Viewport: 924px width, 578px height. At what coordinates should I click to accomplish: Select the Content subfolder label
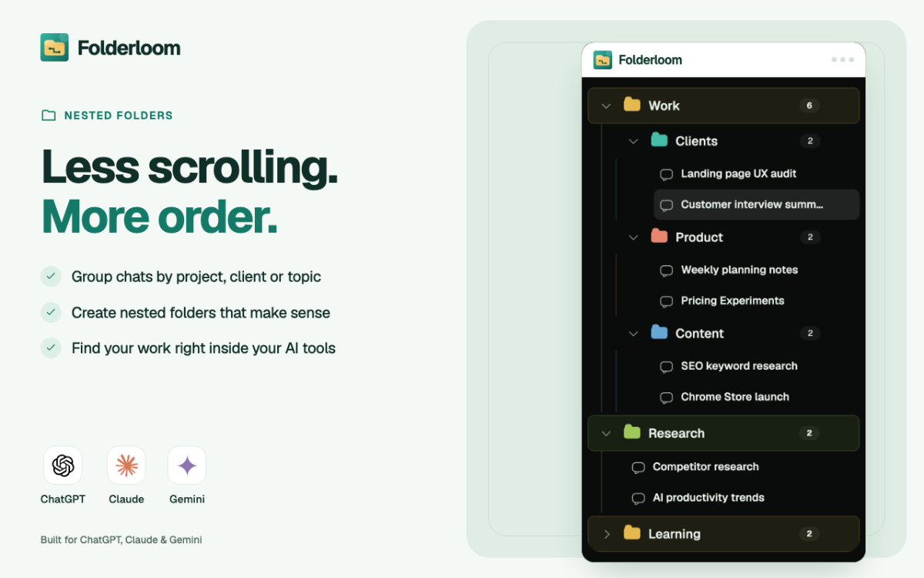tap(699, 334)
